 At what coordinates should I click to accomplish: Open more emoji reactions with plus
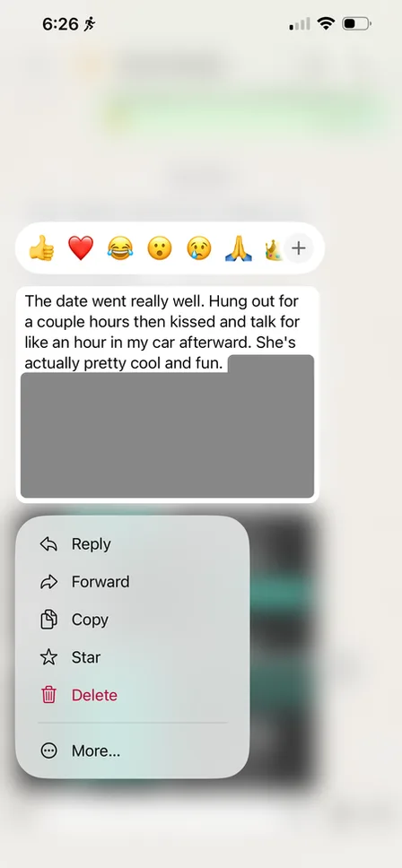click(x=299, y=248)
